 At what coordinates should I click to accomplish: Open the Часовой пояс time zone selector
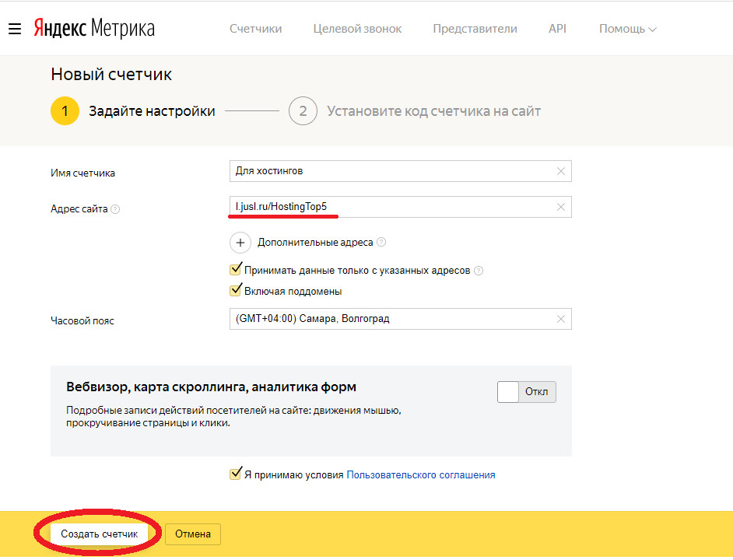click(389, 319)
